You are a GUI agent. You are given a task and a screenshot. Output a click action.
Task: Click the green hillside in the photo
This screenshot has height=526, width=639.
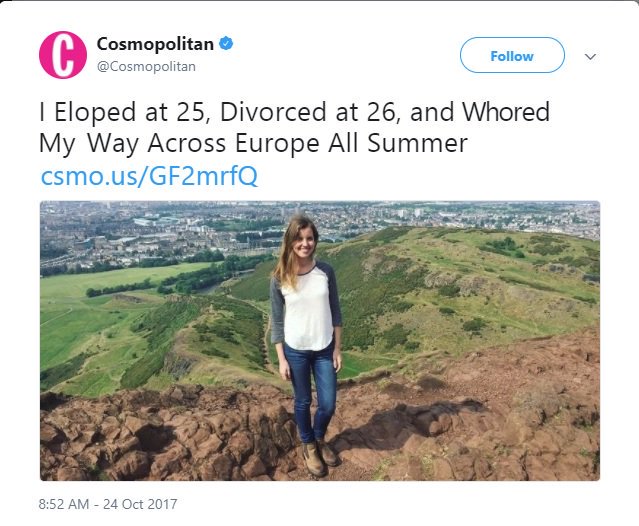(450, 290)
